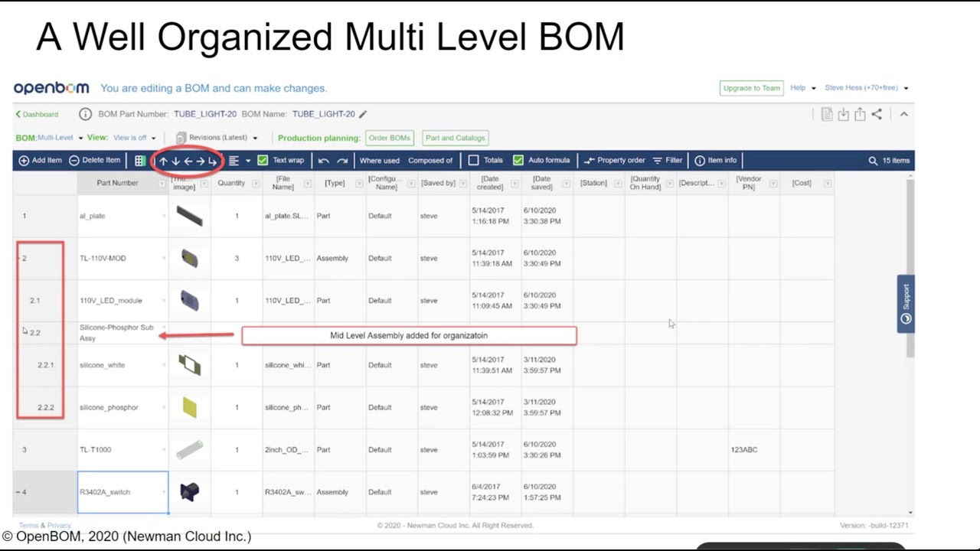Image resolution: width=980 pixels, height=551 pixels.
Task: Select the R3402A_switch part number cell
Action: (122, 492)
